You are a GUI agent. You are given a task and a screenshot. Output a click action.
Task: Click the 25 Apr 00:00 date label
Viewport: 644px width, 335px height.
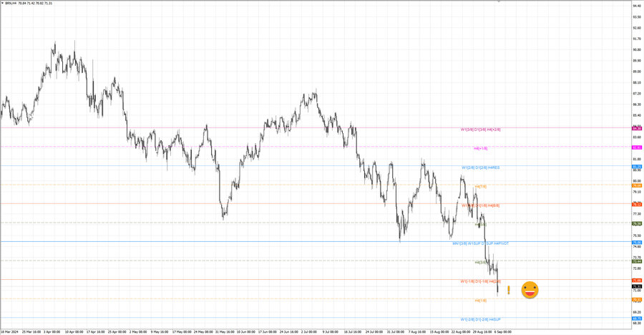click(116, 331)
